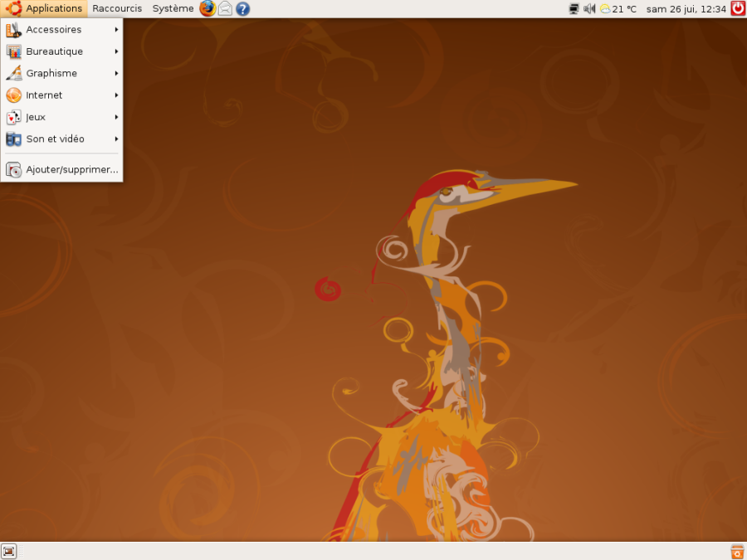Image resolution: width=747 pixels, height=560 pixels.
Task: Expand the arrow next to Accessoires
Action: tap(116, 30)
